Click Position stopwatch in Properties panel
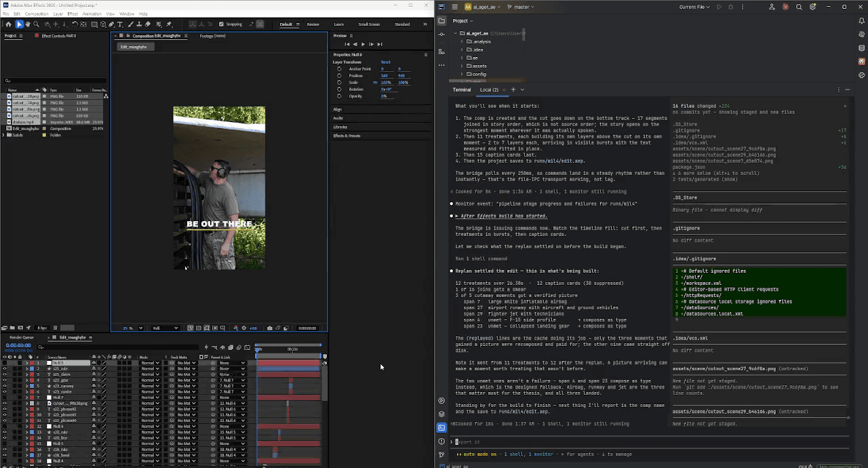This screenshot has height=468, width=868. coord(339,75)
